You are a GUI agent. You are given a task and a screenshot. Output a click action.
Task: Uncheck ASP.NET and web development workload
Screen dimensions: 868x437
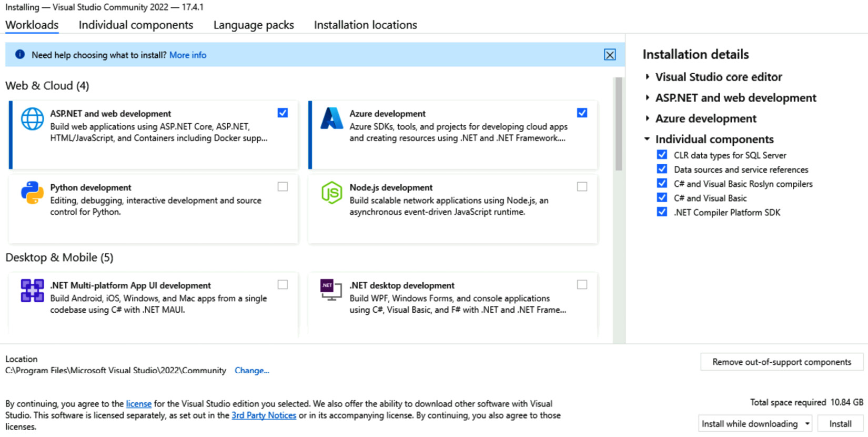(282, 113)
